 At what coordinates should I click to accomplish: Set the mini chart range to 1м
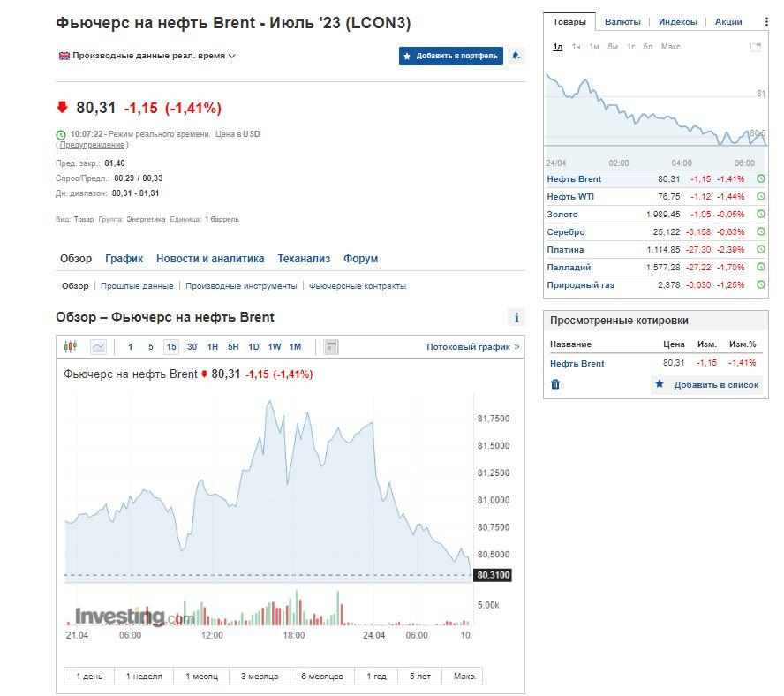click(594, 47)
